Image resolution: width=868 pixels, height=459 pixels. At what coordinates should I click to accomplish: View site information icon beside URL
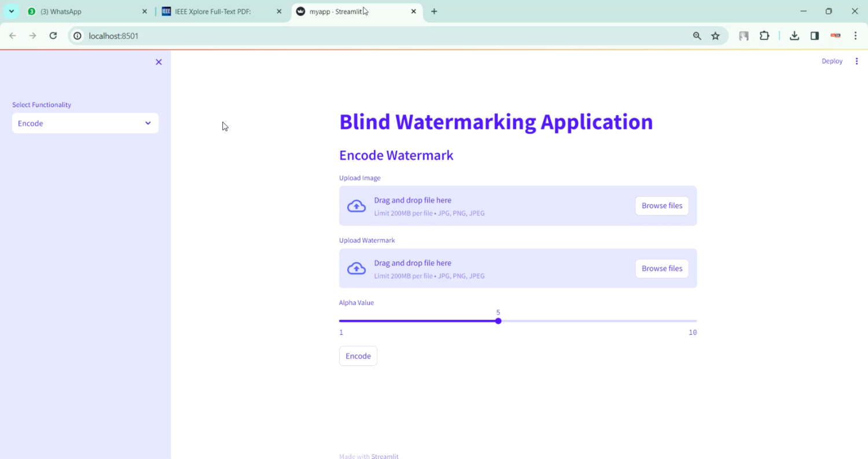(78, 36)
